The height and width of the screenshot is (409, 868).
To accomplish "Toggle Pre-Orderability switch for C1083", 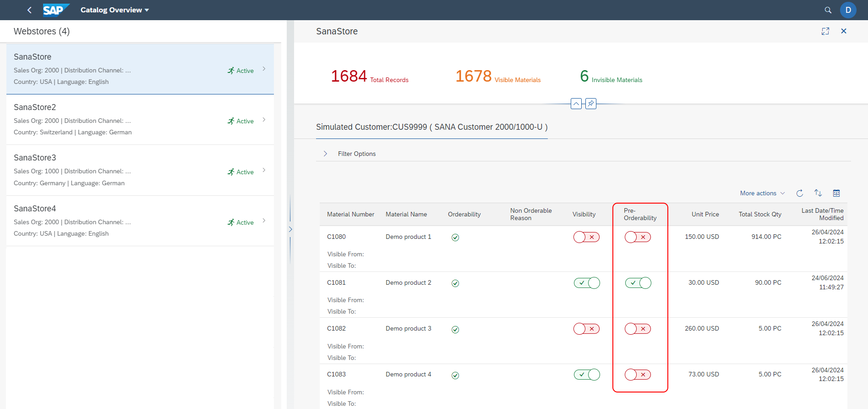I will [x=638, y=375].
